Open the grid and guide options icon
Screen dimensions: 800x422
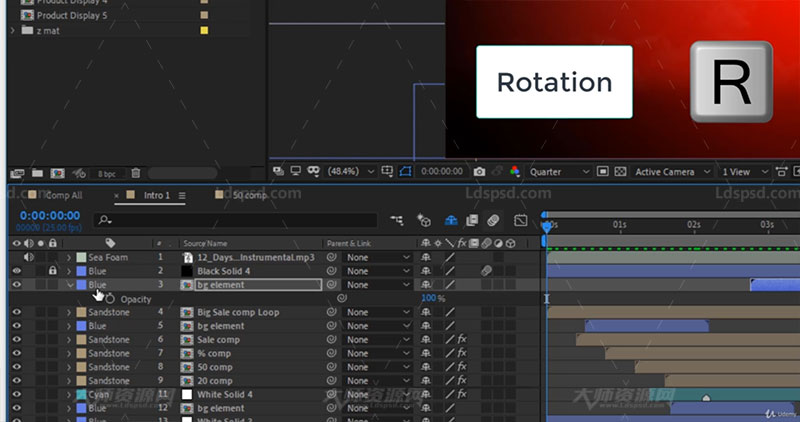387,171
